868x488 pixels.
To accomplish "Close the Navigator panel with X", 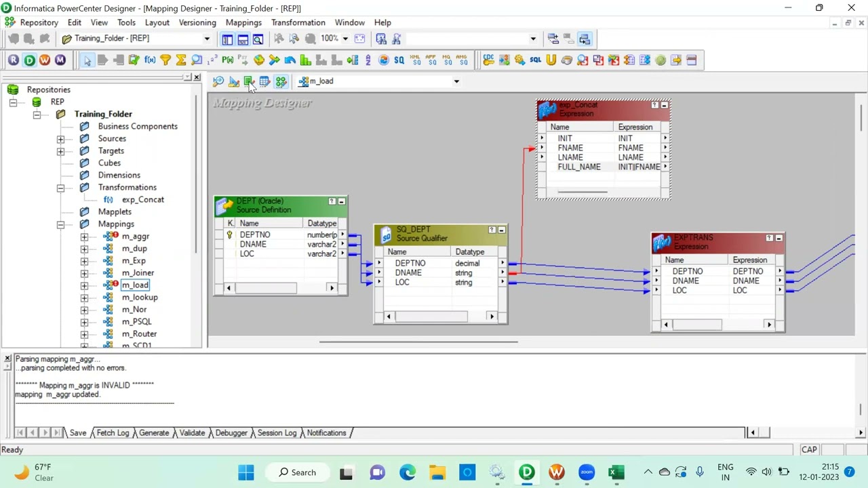I will coord(197,77).
